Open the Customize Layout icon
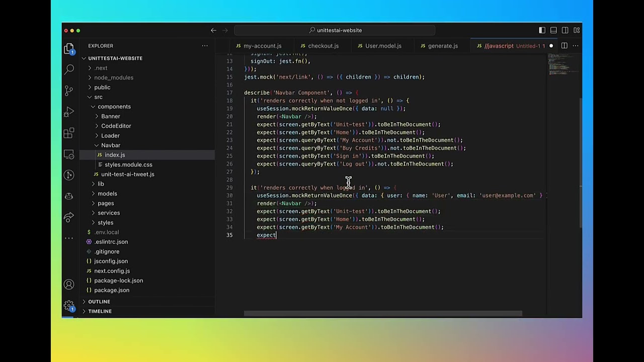Viewport: 644px width, 362px height. (577, 30)
